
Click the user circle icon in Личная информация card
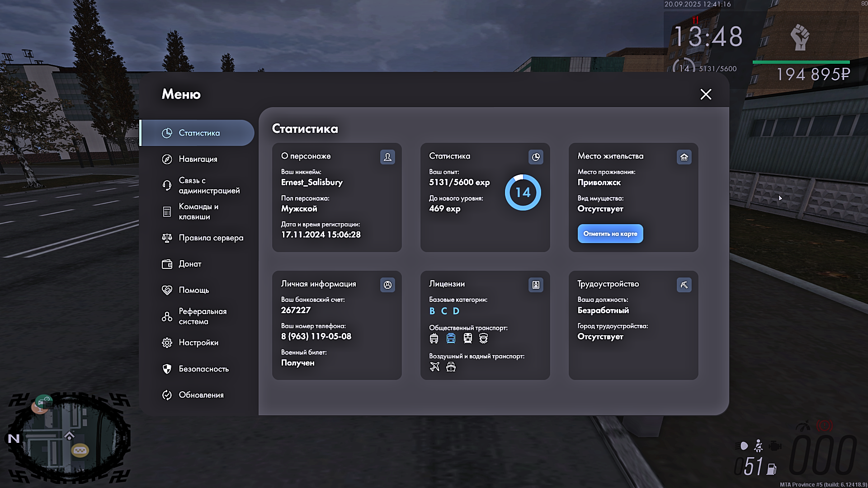coord(387,285)
